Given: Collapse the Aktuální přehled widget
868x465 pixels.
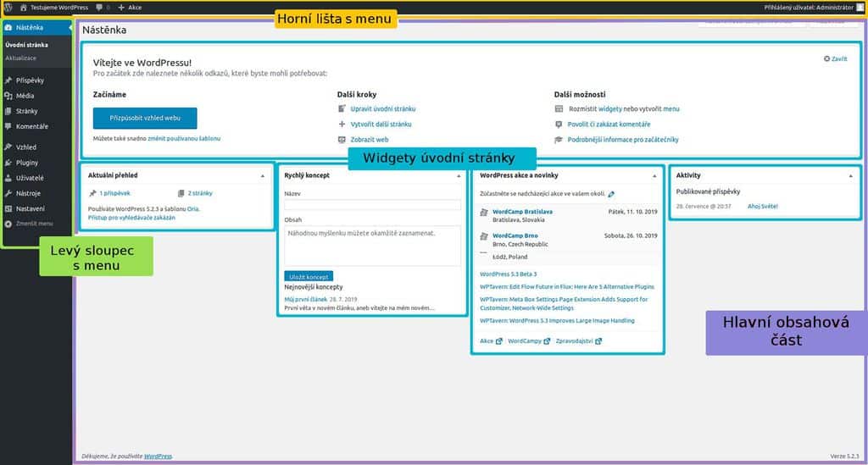Looking at the screenshot, I should [x=263, y=176].
